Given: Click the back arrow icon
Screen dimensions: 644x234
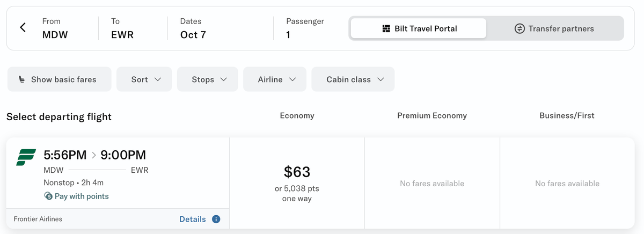Looking at the screenshot, I should click(x=23, y=28).
